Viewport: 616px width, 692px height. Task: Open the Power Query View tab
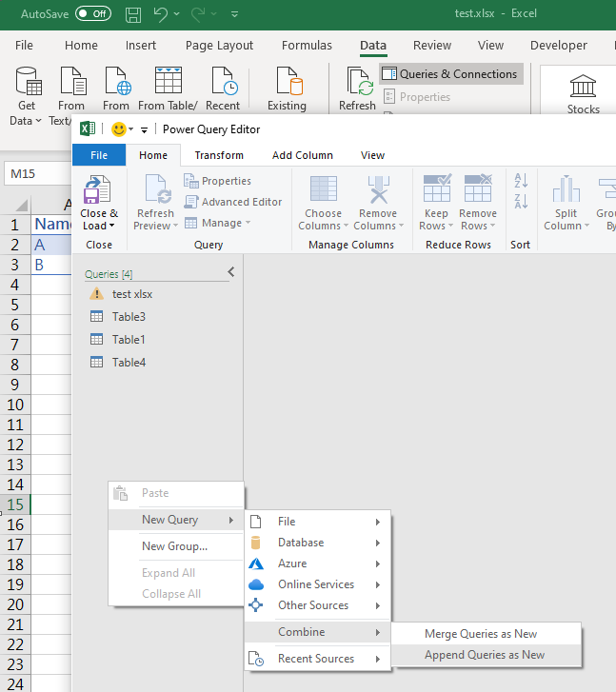point(372,155)
